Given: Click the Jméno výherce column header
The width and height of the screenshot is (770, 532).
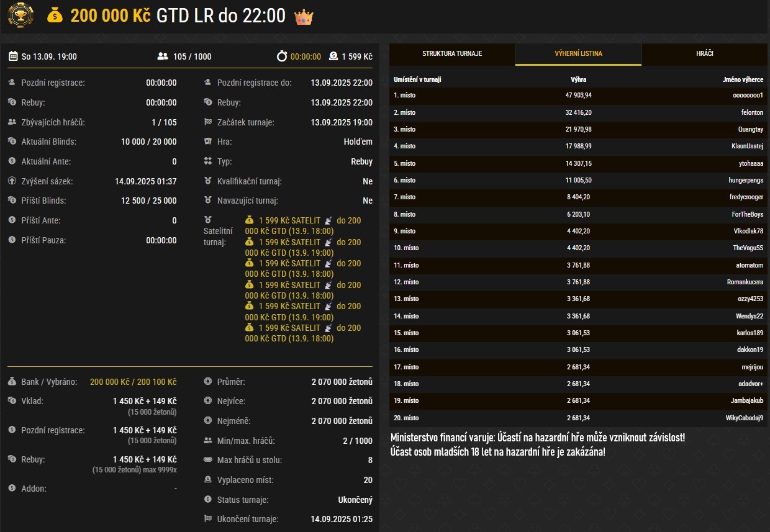Looking at the screenshot, I should (x=743, y=80).
